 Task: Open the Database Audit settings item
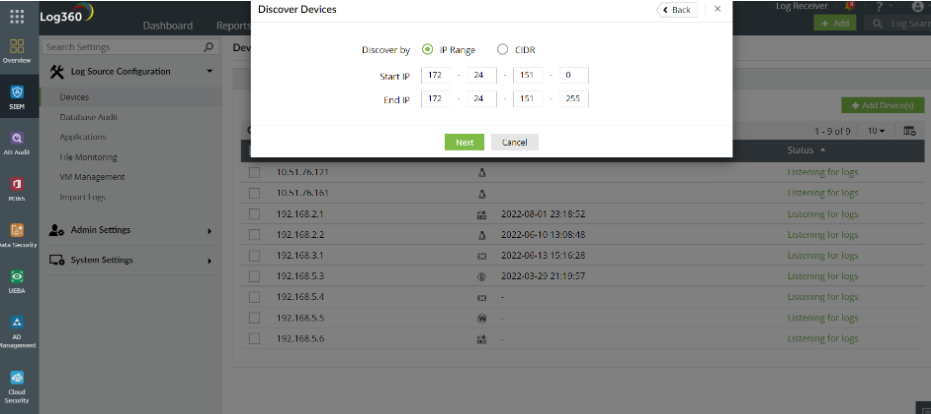click(88, 117)
